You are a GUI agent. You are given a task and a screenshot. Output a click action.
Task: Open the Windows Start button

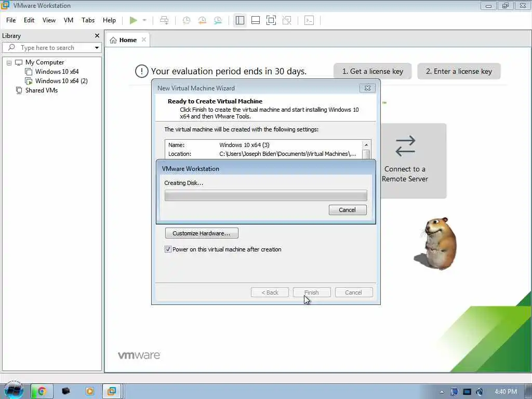14,391
